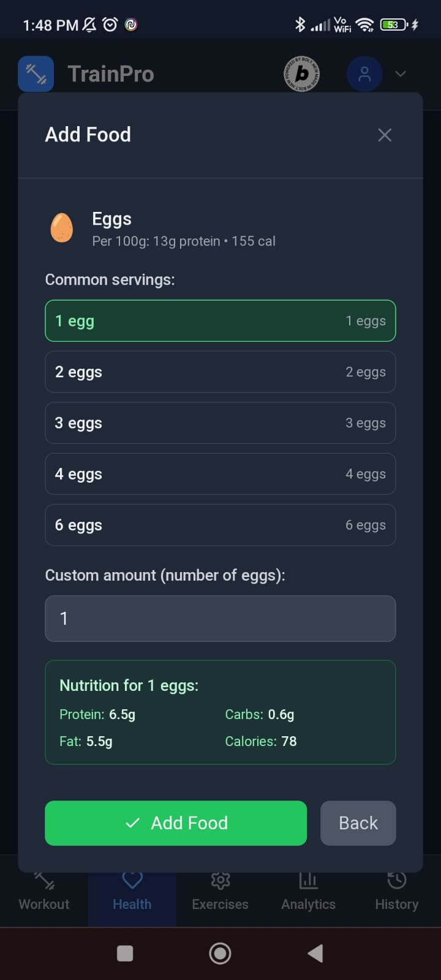Tap the TrainPro dumbbell logo icon
Screen dimensions: 441x980
click(x=36, y=74)
